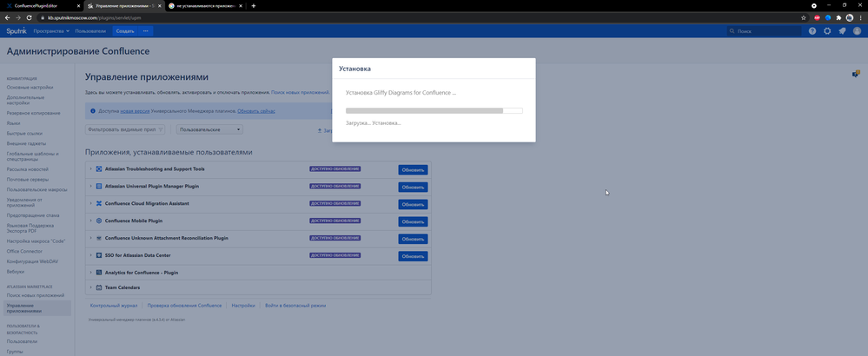
Task: Open Office Connector in the sidebar
Action: click(x=24, y=251)
